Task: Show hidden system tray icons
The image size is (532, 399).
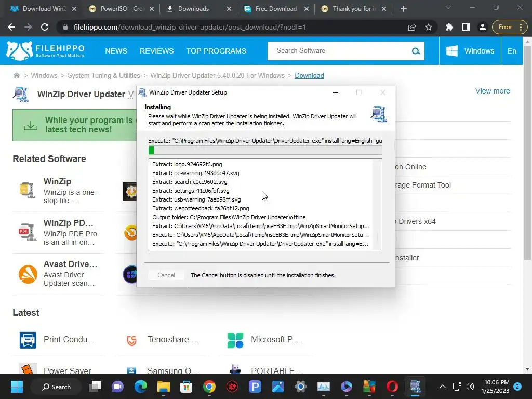Action: point(443,387)
